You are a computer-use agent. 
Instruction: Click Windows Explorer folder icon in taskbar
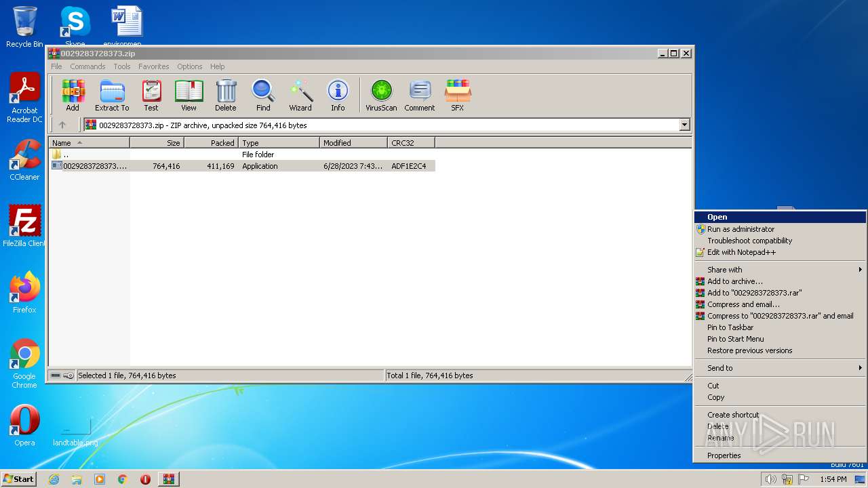(77, 479)
